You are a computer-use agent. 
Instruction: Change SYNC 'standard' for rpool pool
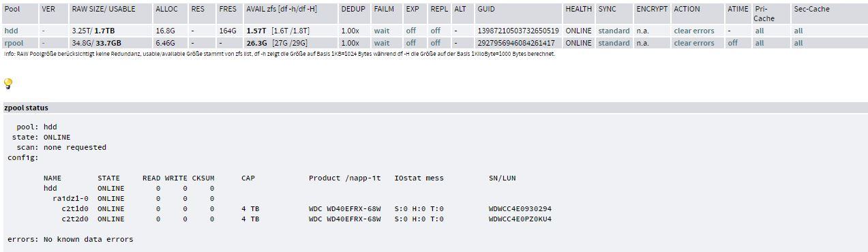614,43
